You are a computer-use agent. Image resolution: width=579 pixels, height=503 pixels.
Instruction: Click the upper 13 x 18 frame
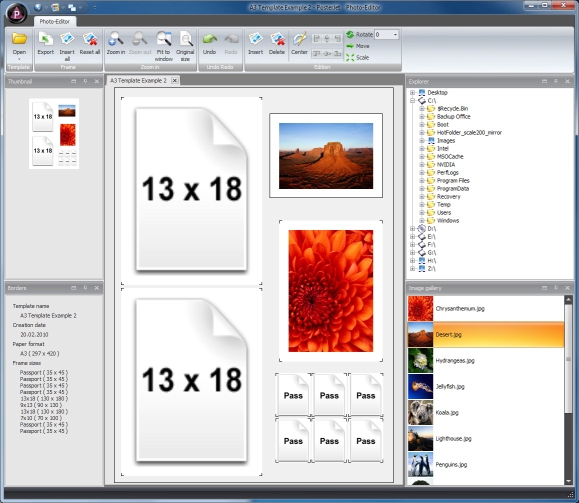[x=191, y=191]
